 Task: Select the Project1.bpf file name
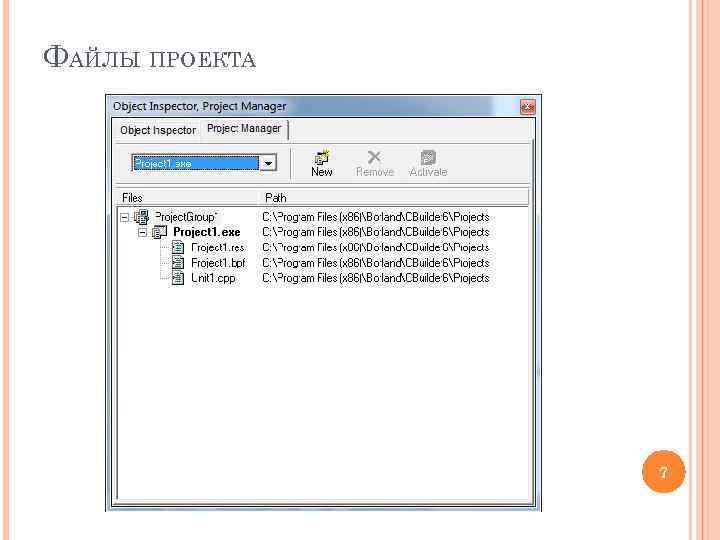[219, 263]
